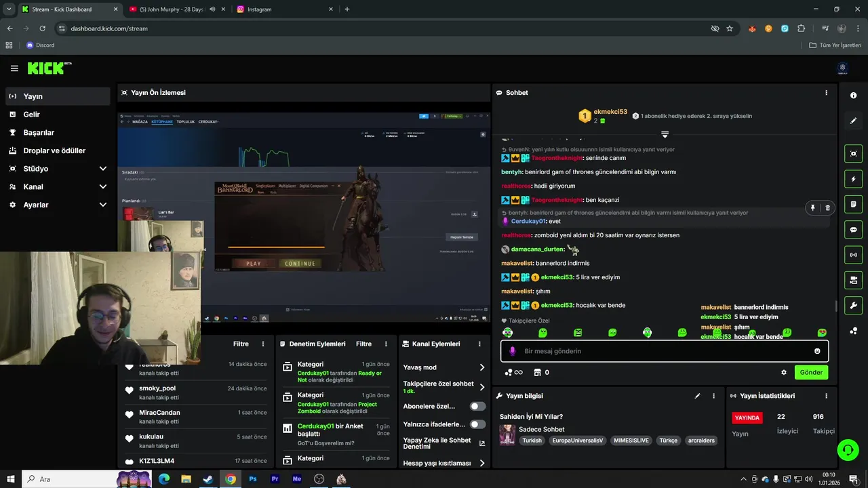Click the MIMESISLIVE tag
Screen dimensions: 868x488
(631, 440)
